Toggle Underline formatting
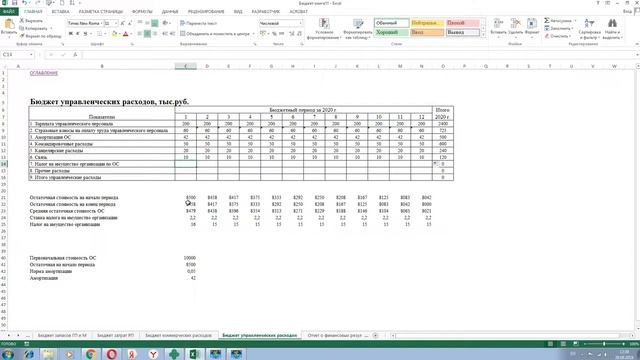The image size is (640, 360). tap(85, 34)
